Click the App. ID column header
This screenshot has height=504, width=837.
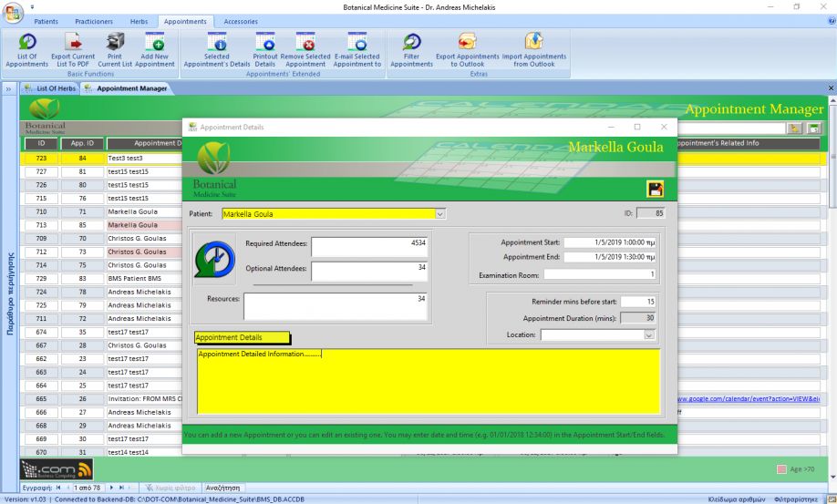click(82, 143)
